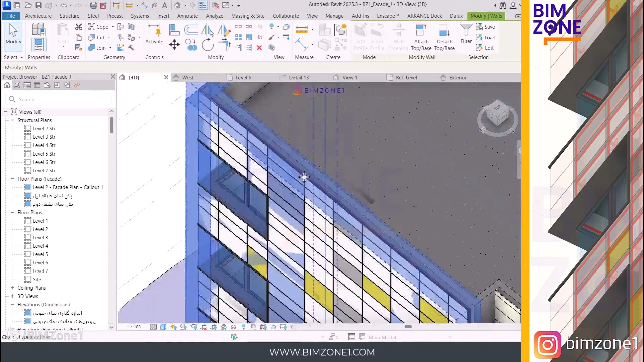
Task: Click the Cut to Clipboard scissors
Action: [x=78, y=27]
